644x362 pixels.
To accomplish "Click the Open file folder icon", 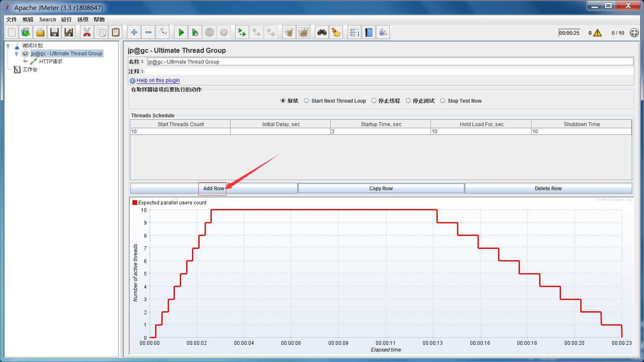I will [40, 32].
